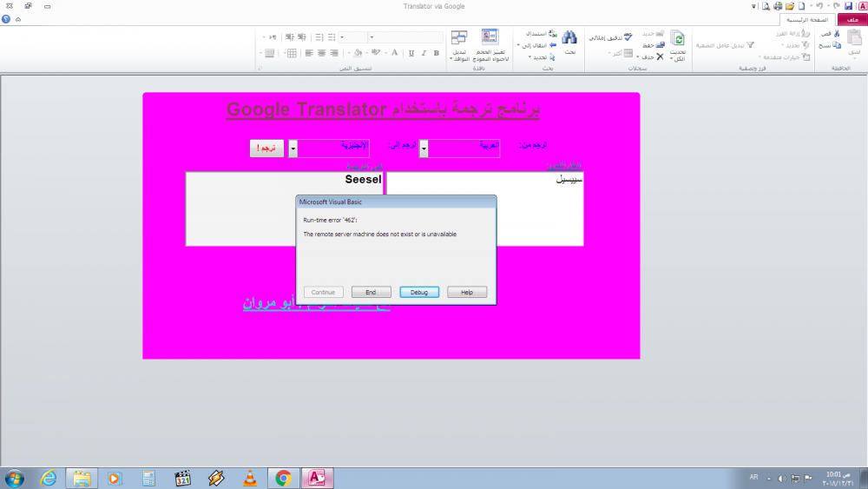
Task: Click the Microsoft Visual Basic dialog title bar
Action: pyautogui.click(x=396, y=202)
